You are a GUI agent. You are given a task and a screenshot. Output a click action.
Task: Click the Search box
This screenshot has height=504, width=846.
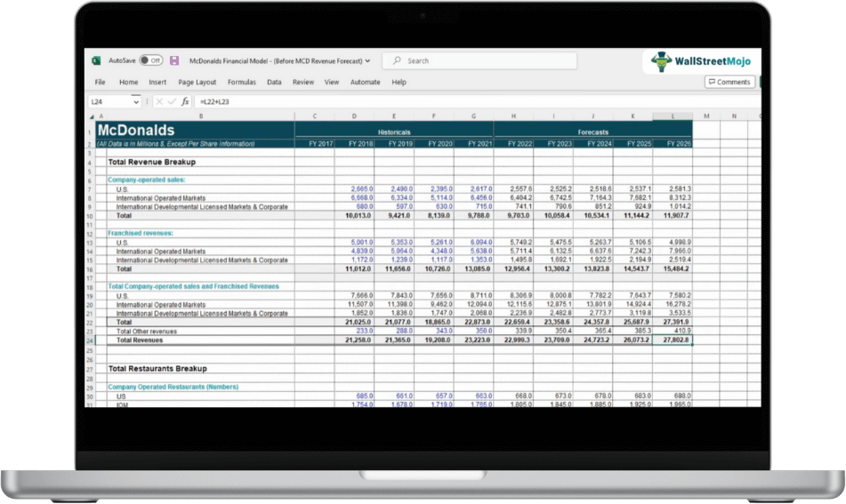click(x=480, y=60)
